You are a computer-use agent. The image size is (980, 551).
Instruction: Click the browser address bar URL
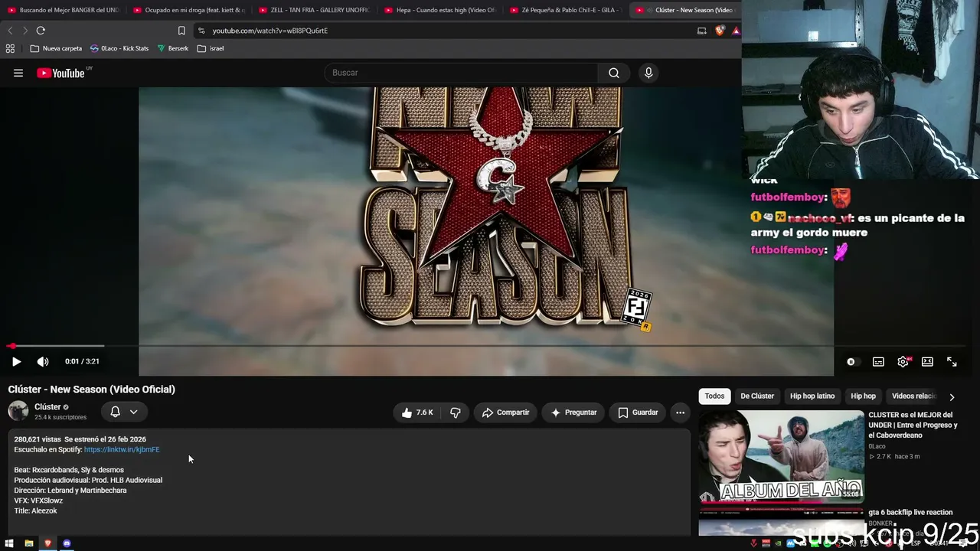[269, 31]
